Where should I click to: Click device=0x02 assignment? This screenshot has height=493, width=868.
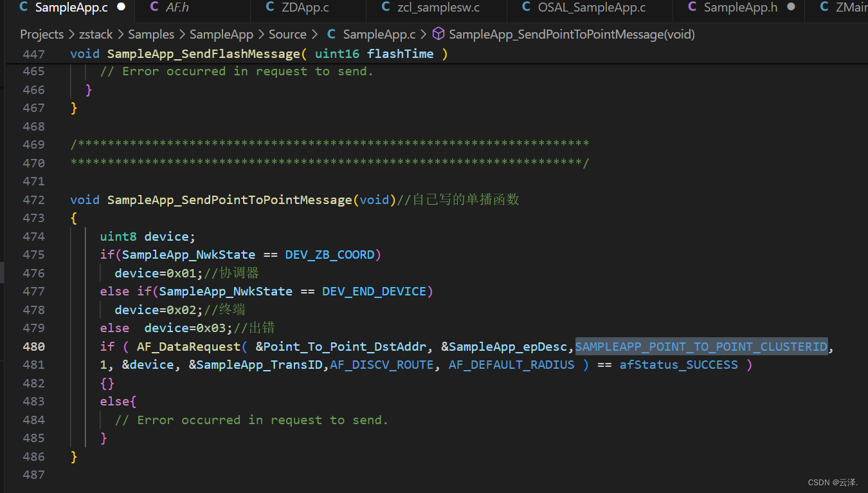[159, 310]
